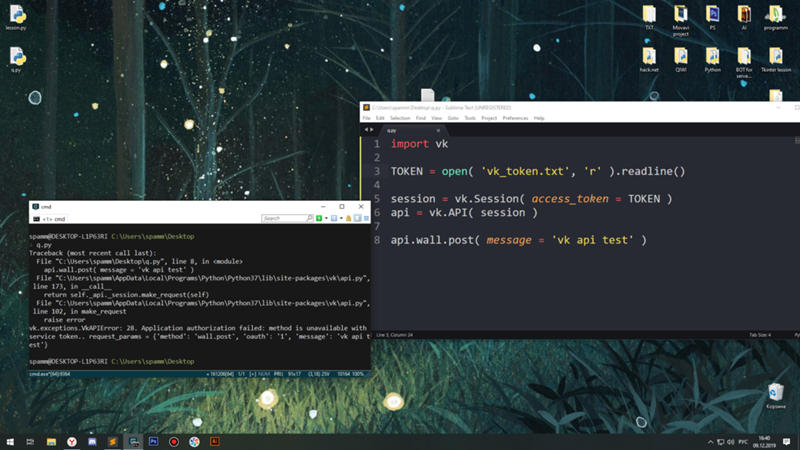Open the Windows Start menu
Viewport: 800px width, 450px height.
click(x=9, y=441)
